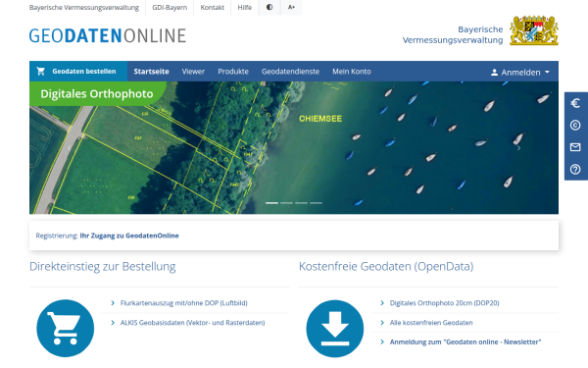Select the fourth carousel slide indicator
588x368 pixels.
point(316,203)
